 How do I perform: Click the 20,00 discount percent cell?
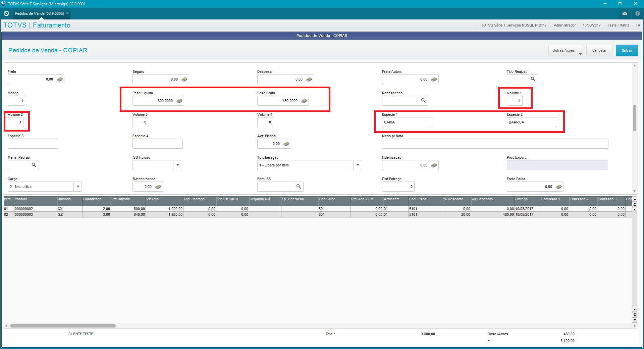457,214
